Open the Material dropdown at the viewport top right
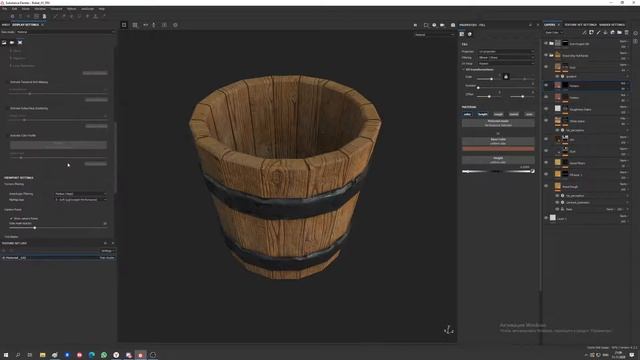The width and height of the screenshot is (640, 360). coord(434,35)
